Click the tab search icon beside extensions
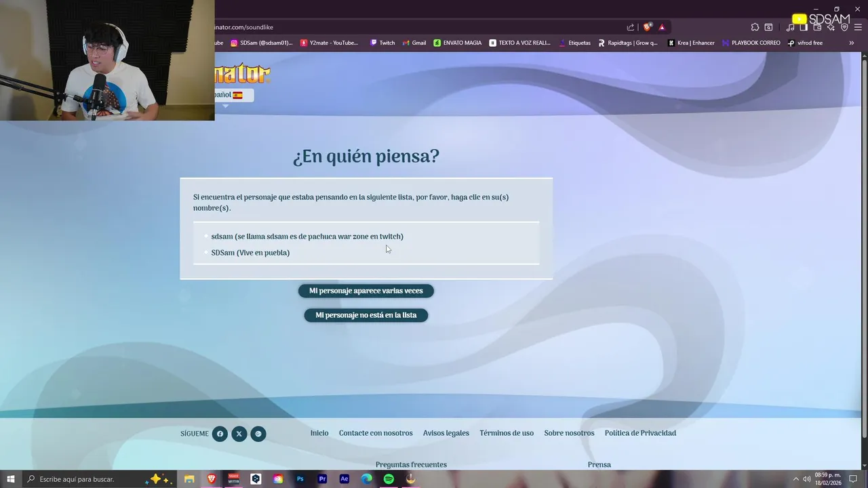Viewport: 868px width, 488px height. click(x=768, y=27)
